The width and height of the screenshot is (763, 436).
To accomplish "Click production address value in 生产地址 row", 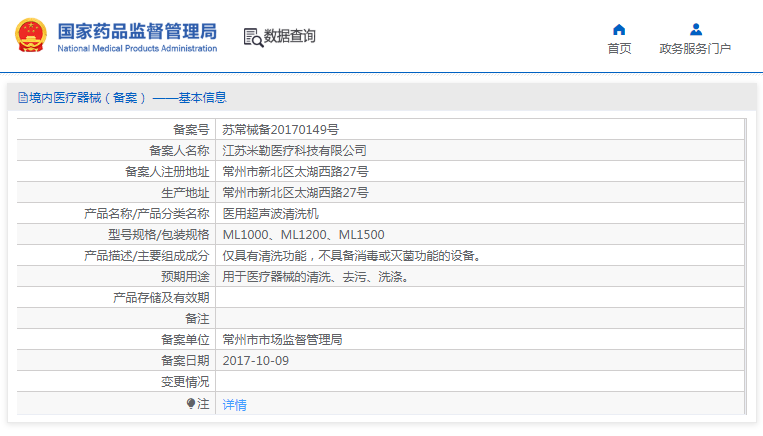I will click(295, 192).
